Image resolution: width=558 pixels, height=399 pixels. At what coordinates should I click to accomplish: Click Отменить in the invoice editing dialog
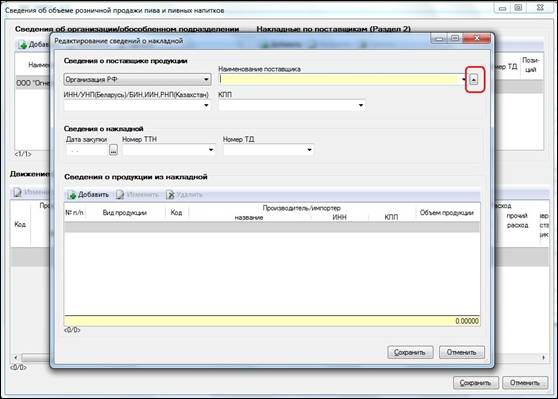[x=462, y=352]
